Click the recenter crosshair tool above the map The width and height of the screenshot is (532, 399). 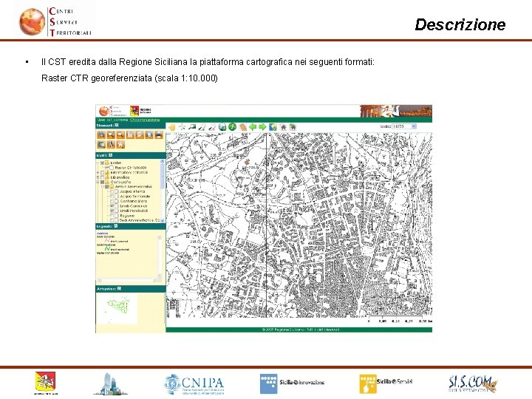pyautogui.click(x=182, y=127)
